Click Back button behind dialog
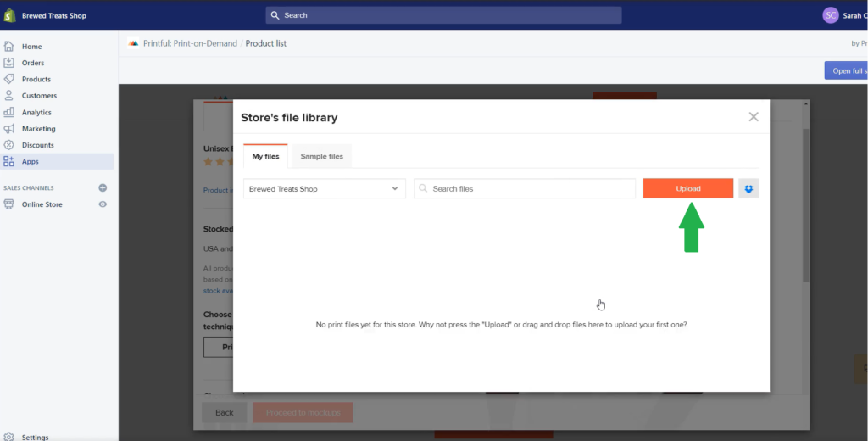 [x=224, y=413]
